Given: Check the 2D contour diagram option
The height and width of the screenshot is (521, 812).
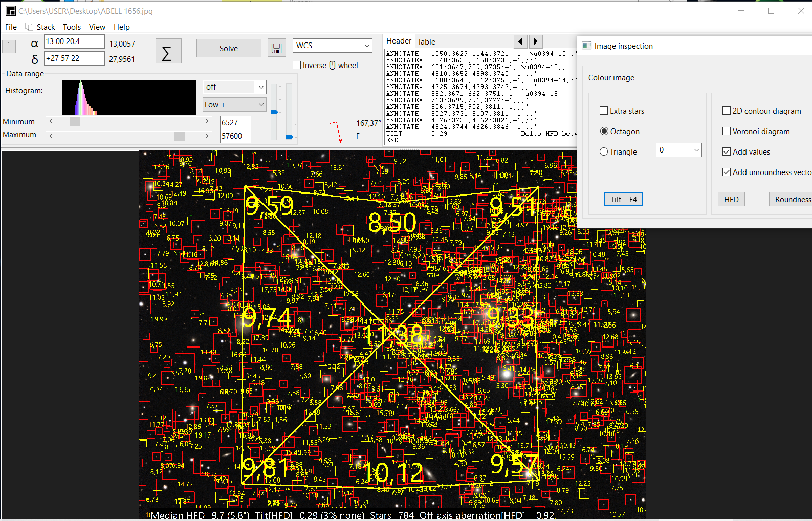Looking at the screenshot, I should [727, 111].
